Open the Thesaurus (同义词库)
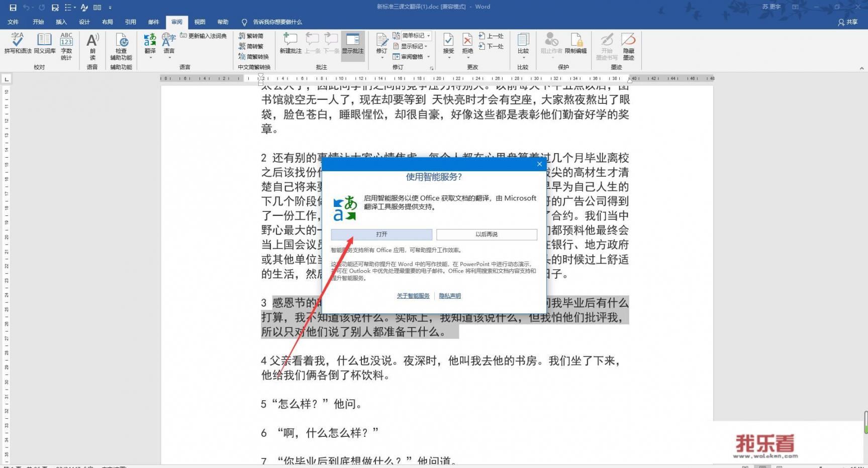868x468 pixels. pyautogui.click(x=45, y=43)
